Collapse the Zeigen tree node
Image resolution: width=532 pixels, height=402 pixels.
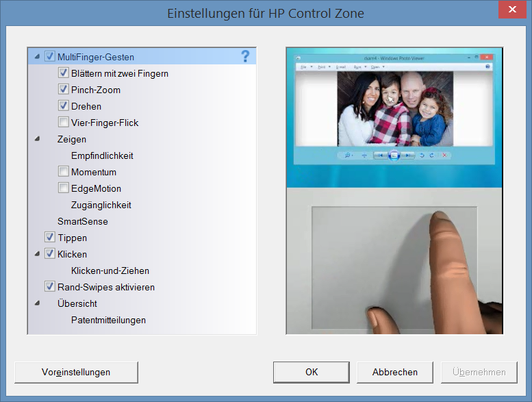38,139
